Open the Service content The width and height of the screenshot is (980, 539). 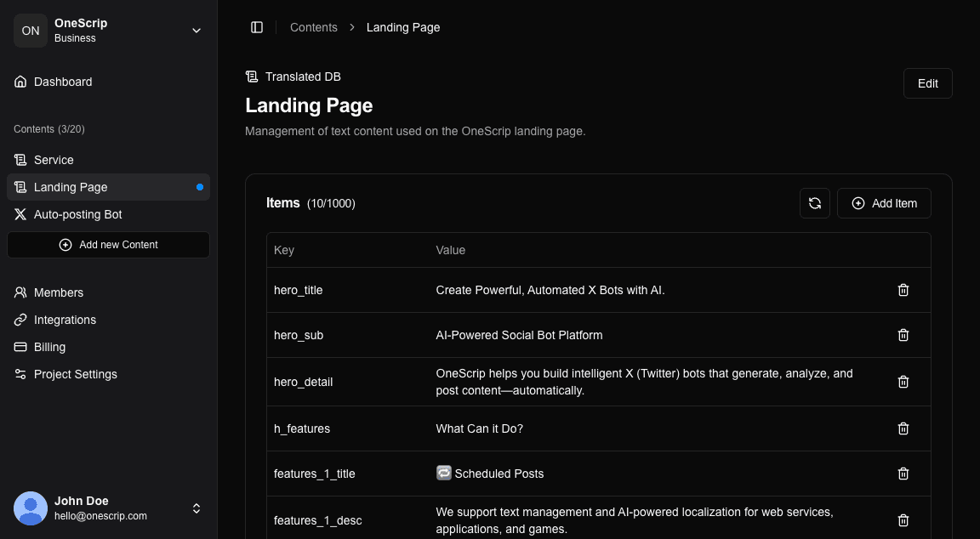coord(109,160)
